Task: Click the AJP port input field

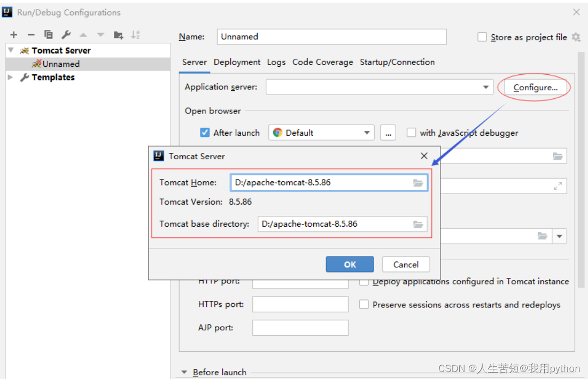Action: 300,328
